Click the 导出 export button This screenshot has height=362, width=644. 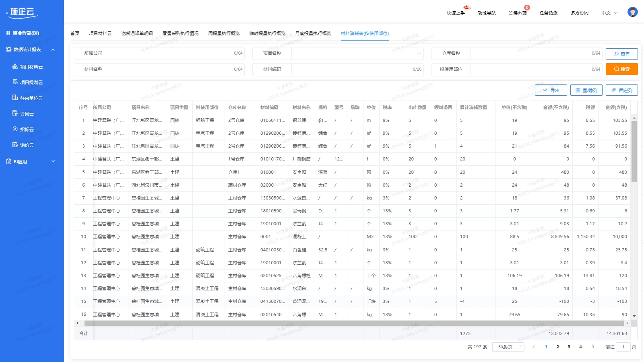(x=551, y=90)
